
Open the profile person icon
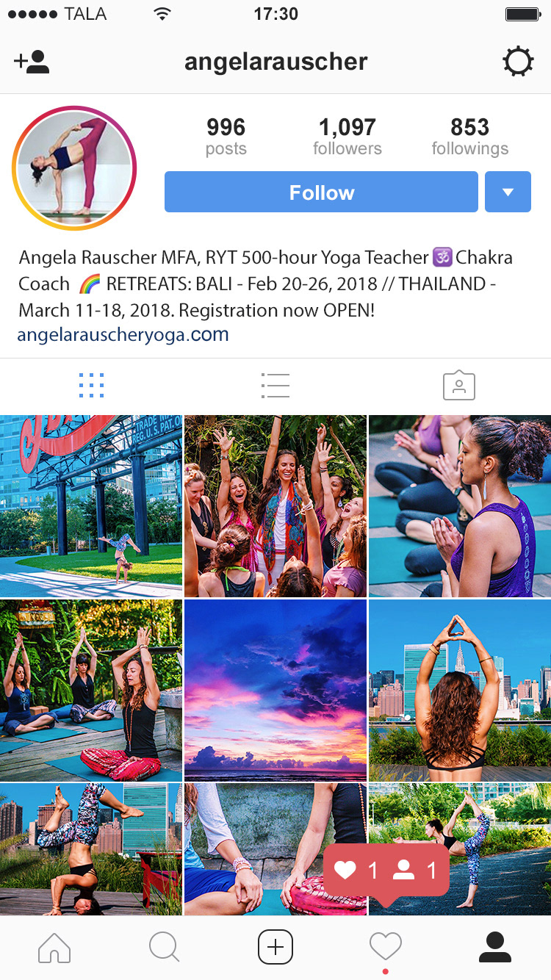coord(495,947)
